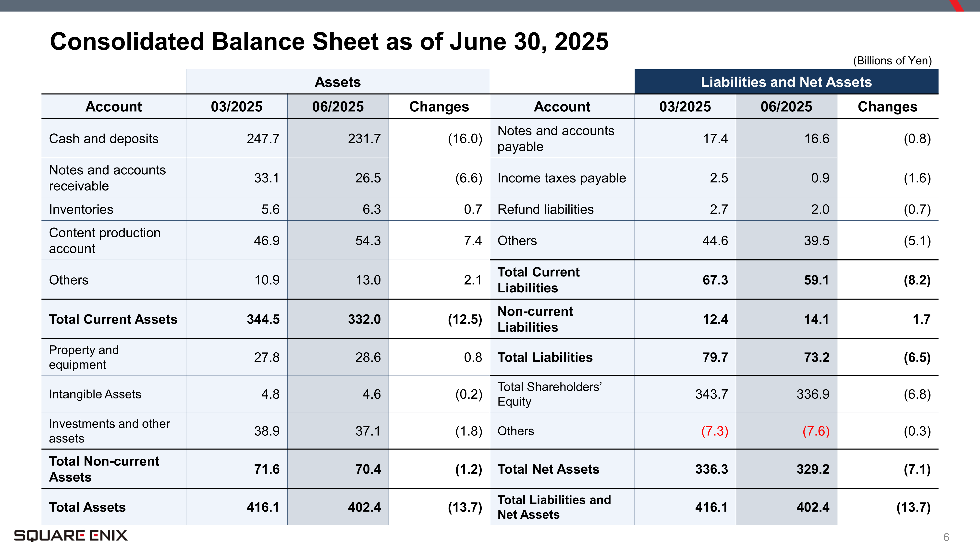Click the 'Total Assets' label
Screen dimensions: 980x551
[87, 507]
